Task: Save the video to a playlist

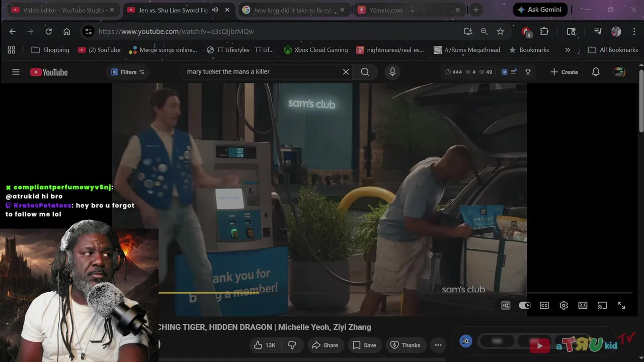Action: tap(364, 345)
